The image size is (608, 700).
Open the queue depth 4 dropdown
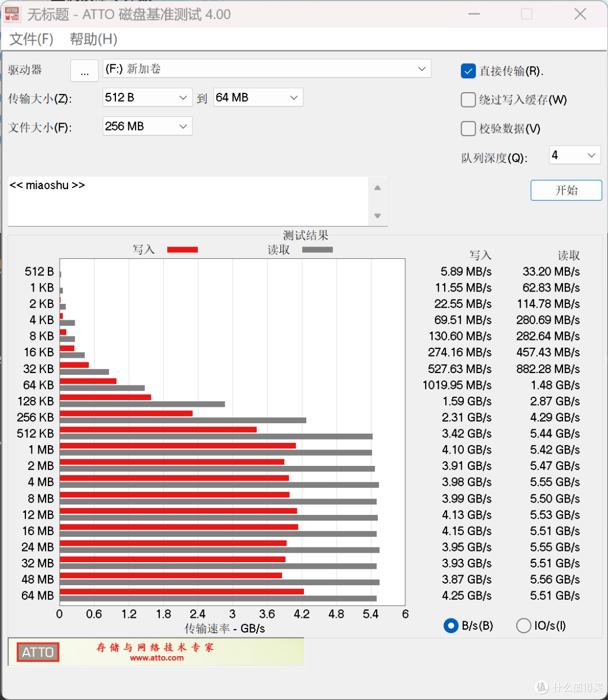tap(575, 155)
